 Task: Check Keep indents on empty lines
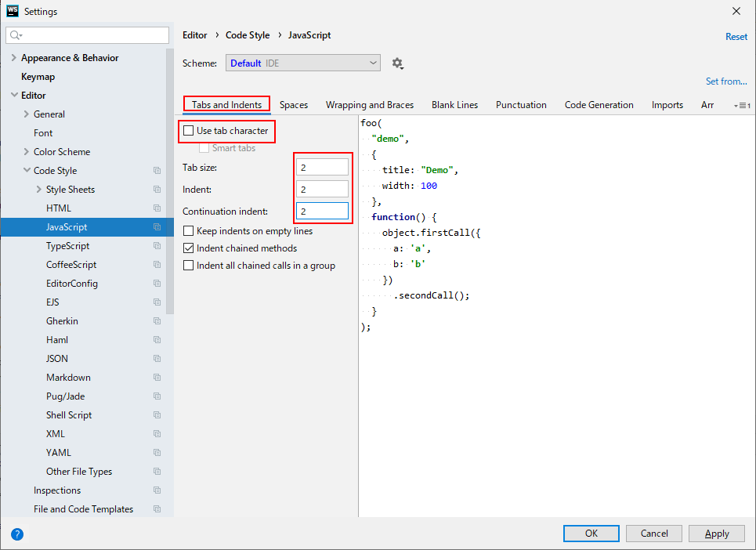click(189, 231)
